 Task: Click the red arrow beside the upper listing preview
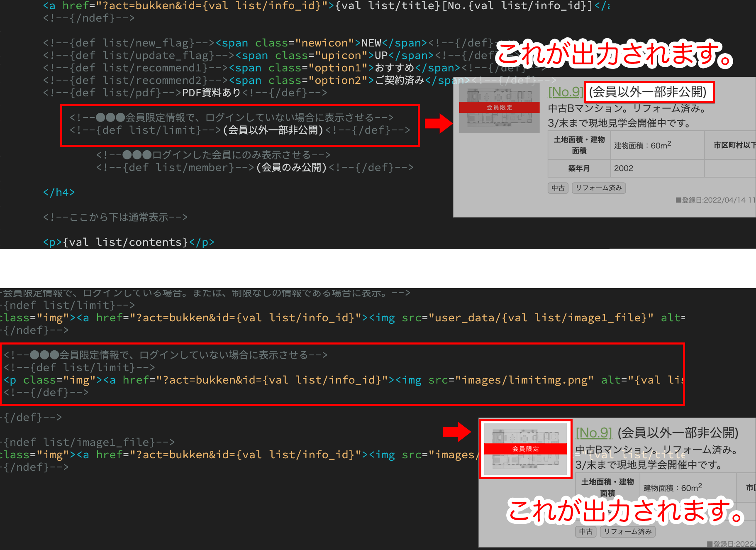pyautogui.click(x=438, y=123)
